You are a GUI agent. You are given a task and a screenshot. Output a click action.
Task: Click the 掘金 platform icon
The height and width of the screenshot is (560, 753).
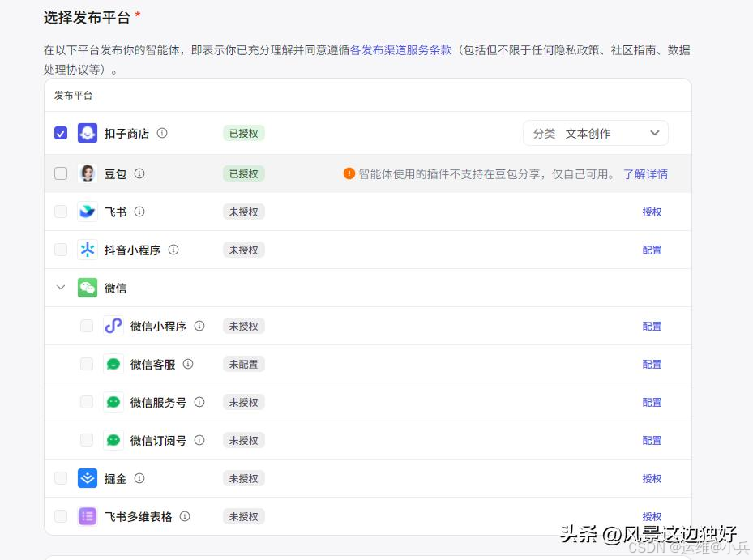click(87, 478)
